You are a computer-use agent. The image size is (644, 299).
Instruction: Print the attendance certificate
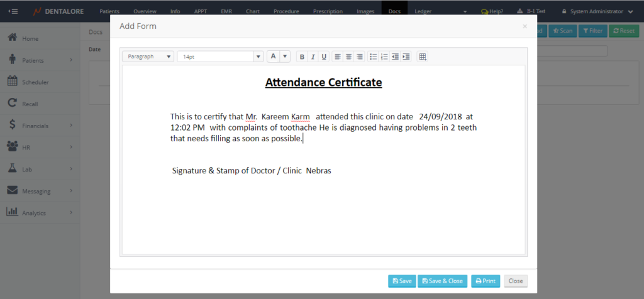coord(486,281)
